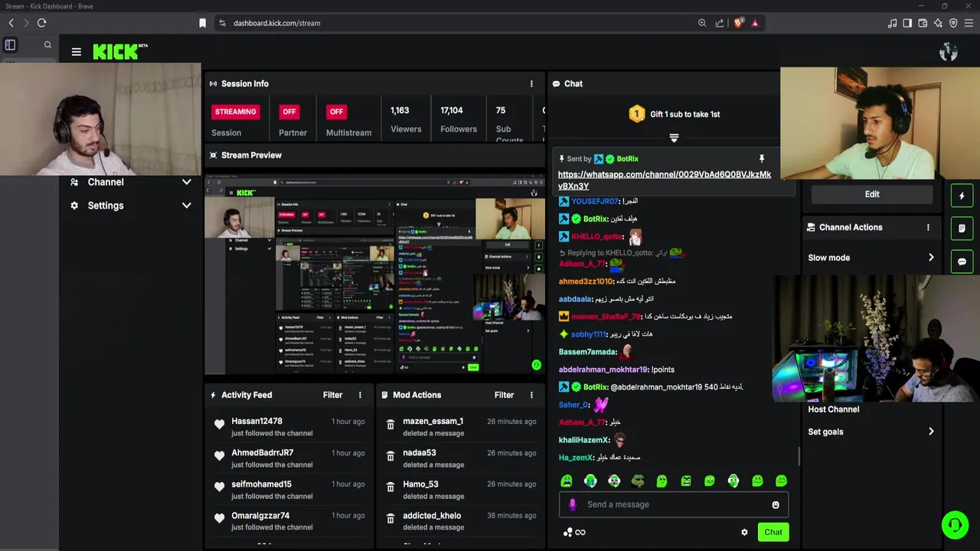The width and height of the screenshot is (980, 551).
Task: Open Activity Feed three-dot options
Action: (x=360, y=395)
